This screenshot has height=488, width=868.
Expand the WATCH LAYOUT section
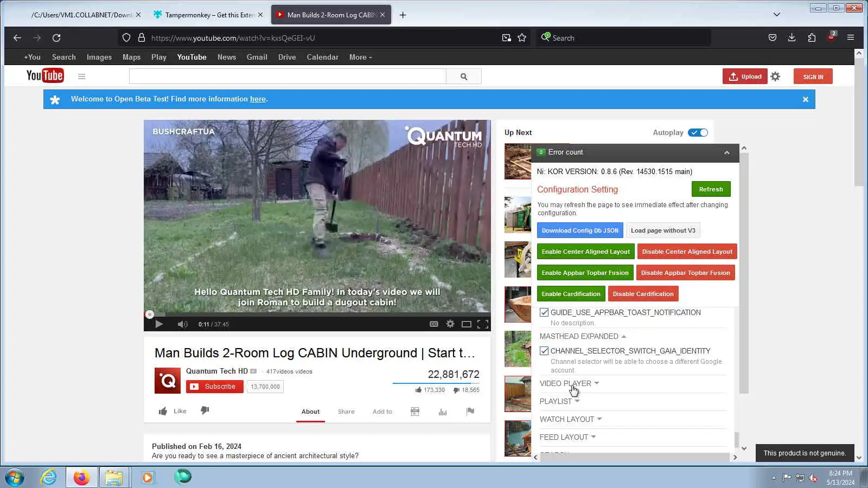571,419
